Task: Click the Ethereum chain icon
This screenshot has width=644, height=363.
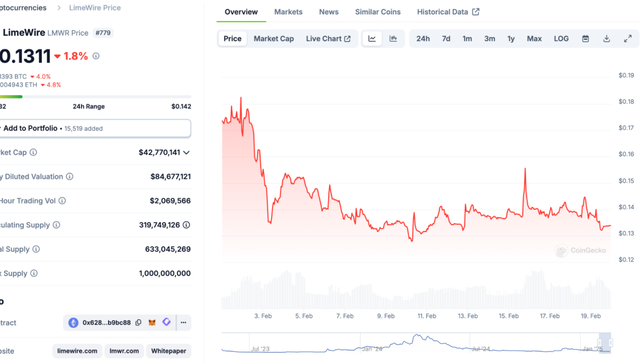Action: pos(73,322)
